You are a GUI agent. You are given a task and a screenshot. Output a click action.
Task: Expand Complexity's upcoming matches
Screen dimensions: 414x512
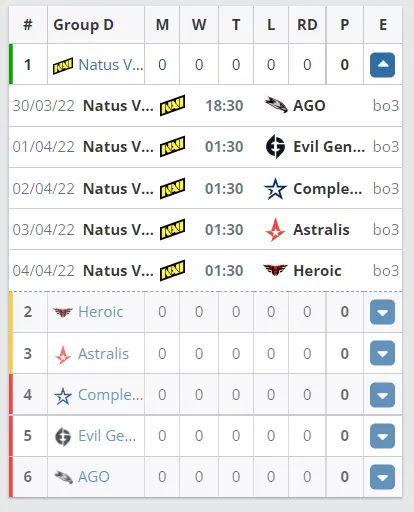point(382,395)
